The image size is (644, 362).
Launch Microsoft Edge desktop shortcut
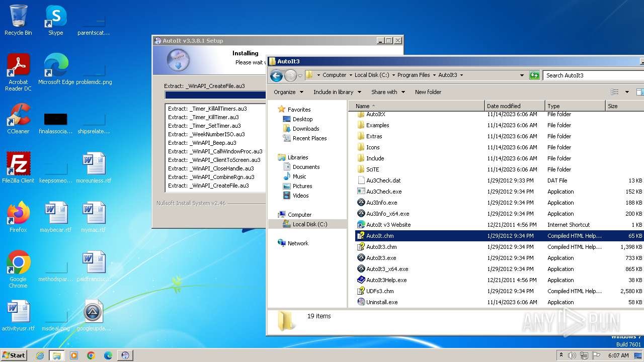56,69
